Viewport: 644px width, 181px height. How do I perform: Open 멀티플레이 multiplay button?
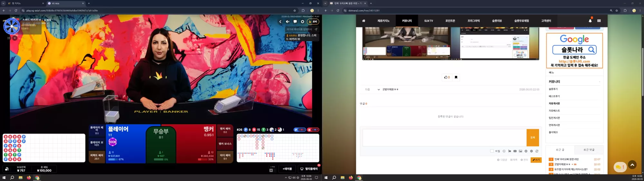308,169
